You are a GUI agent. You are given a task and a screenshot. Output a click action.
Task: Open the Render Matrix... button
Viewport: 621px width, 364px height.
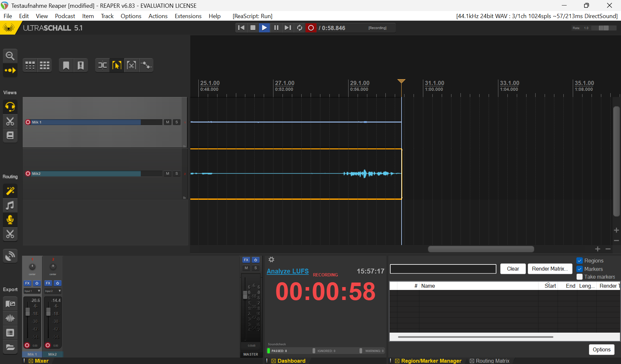pos(550,269)
